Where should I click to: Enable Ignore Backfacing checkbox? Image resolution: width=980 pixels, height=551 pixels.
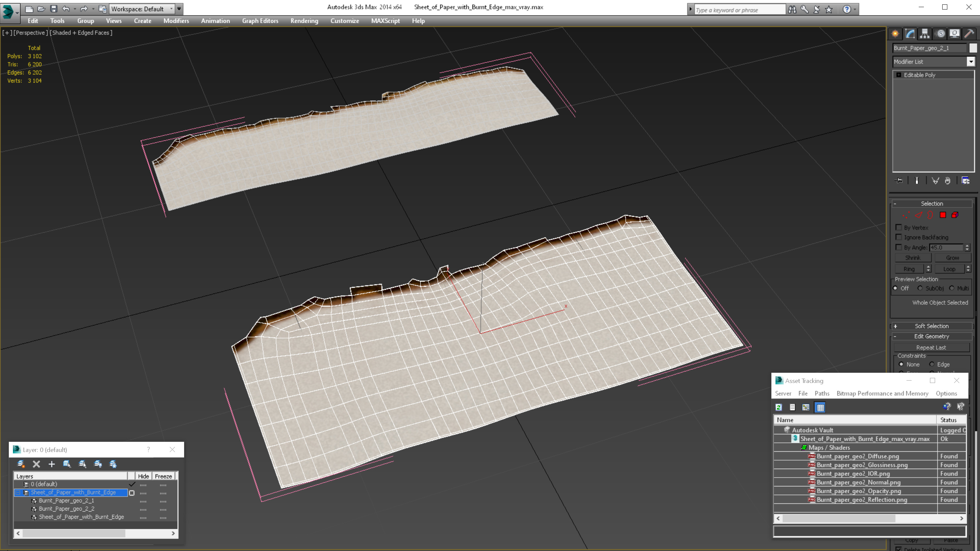(899, 237)
